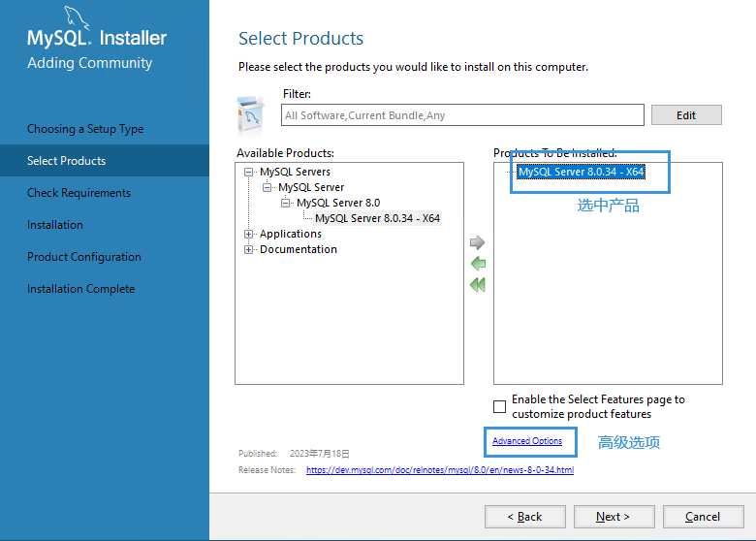Open Product Configuration sidebar step
The image size is (756, 541).
click(x=84, y=257)
